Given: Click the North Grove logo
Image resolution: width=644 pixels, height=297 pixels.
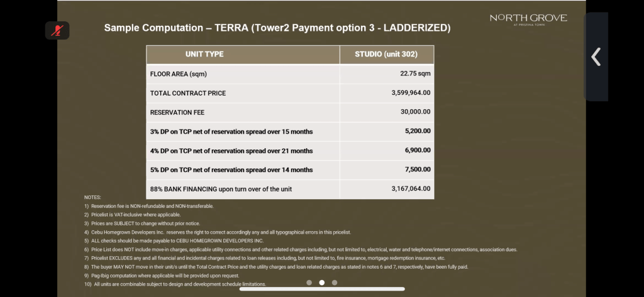Looking at the screenshot, I should 528,19.
